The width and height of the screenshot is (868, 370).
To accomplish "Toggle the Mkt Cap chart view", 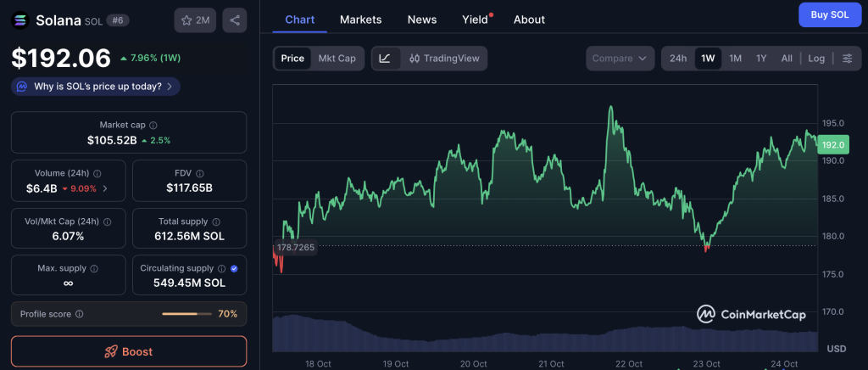I will [x=337, y=59].
